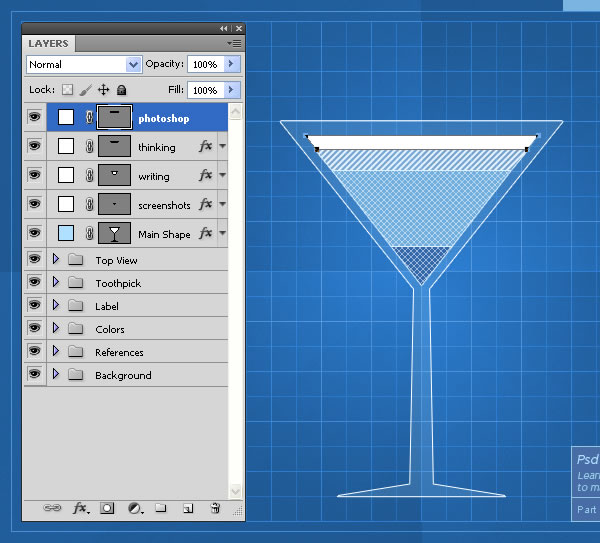Click layers scrollbar up arrow
The image size is (600, 543).
tap(235, 112)
